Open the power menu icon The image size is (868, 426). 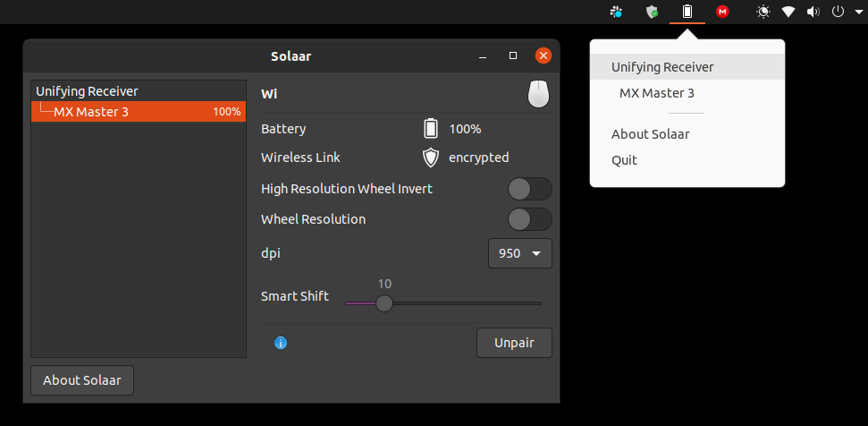839,11
